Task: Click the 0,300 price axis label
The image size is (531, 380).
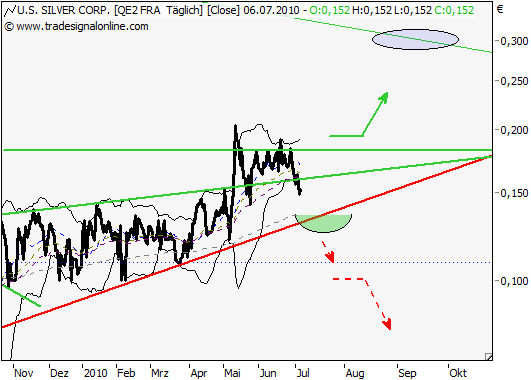Action: click(514, 41)
